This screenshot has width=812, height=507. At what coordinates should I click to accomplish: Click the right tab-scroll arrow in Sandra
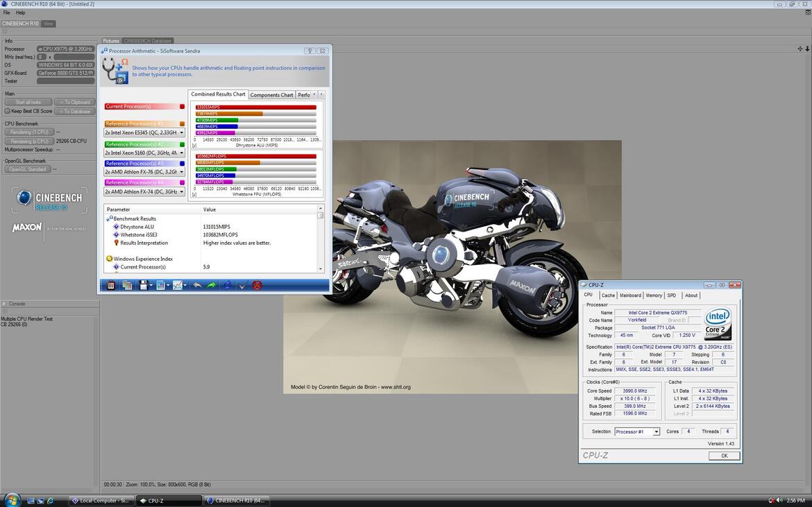pyautogui.click(x=321, y=94)
